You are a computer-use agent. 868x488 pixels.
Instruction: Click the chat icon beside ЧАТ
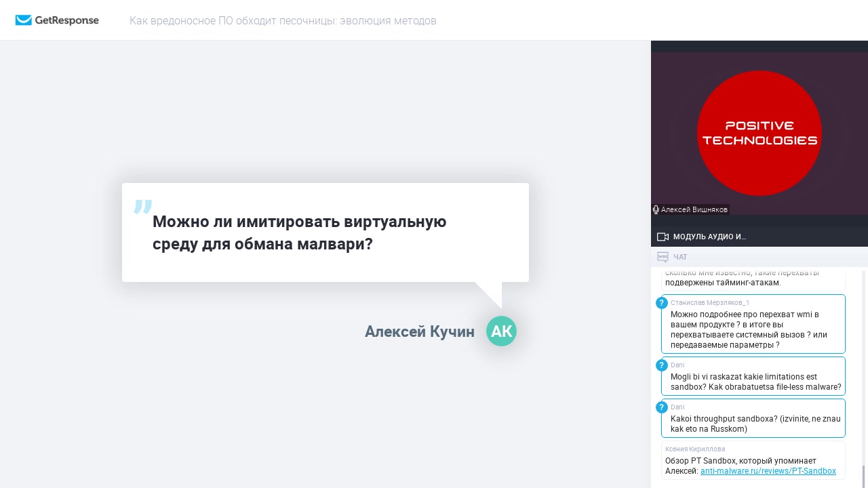[663, 257]
